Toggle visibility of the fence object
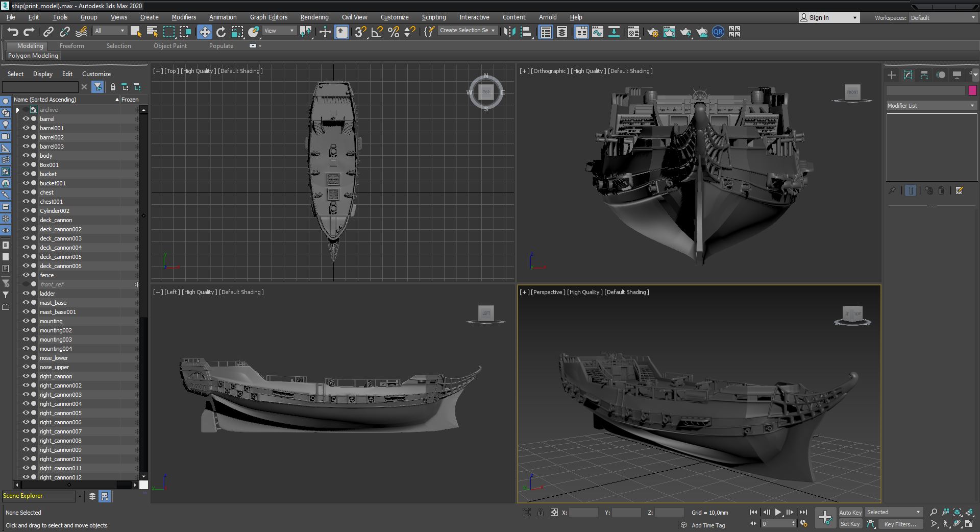980x532 pixels. (26, 275)
